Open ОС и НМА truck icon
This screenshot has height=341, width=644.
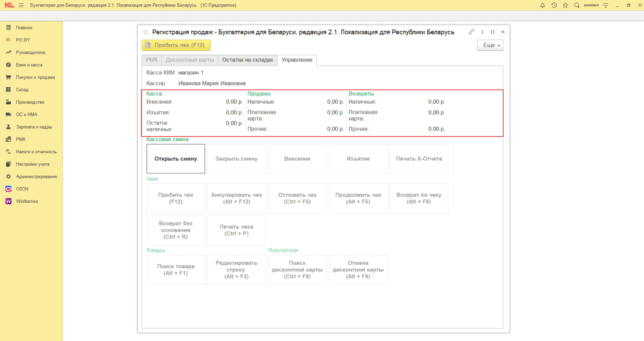(x=8, y=114)
